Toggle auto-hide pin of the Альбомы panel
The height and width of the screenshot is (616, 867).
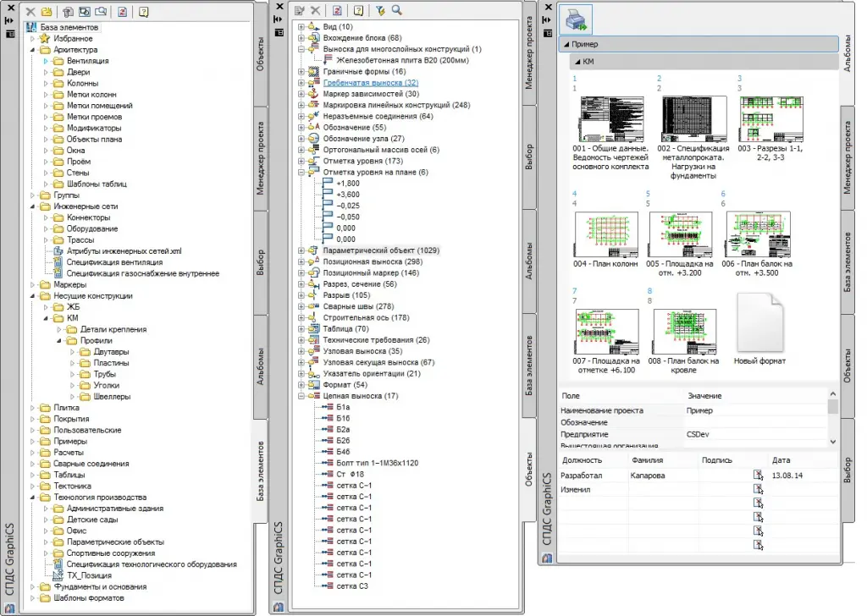[x=548, y=20]
